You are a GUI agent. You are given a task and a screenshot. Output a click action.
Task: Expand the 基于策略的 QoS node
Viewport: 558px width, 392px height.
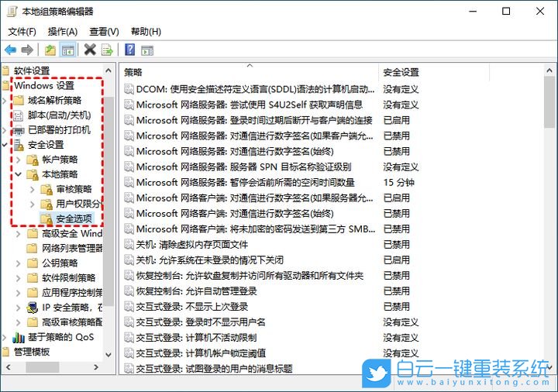[5, 337]
